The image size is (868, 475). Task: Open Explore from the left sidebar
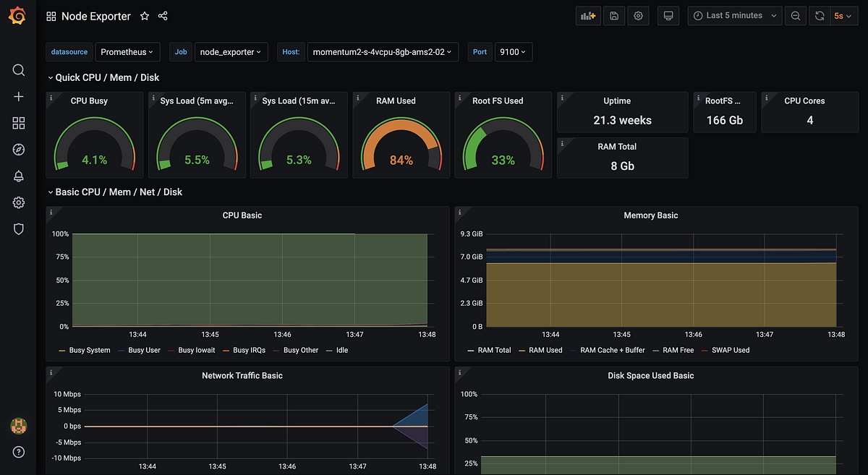point(18,149)
